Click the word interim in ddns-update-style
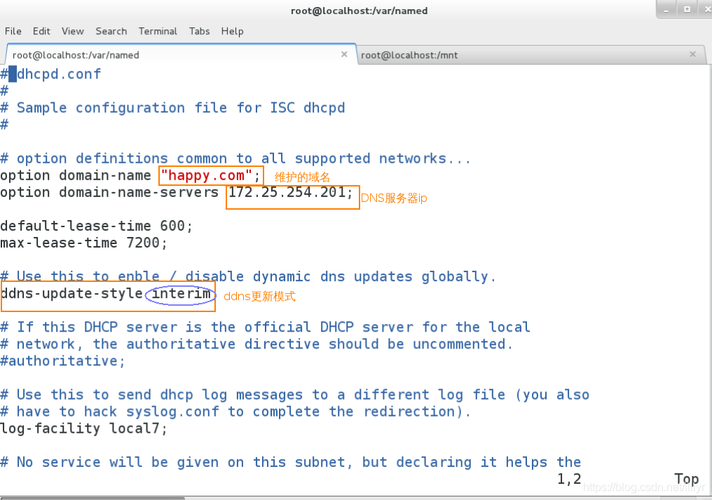Image resolution: width=712 pixels, height=500 pixels. (x=181, y=294)
